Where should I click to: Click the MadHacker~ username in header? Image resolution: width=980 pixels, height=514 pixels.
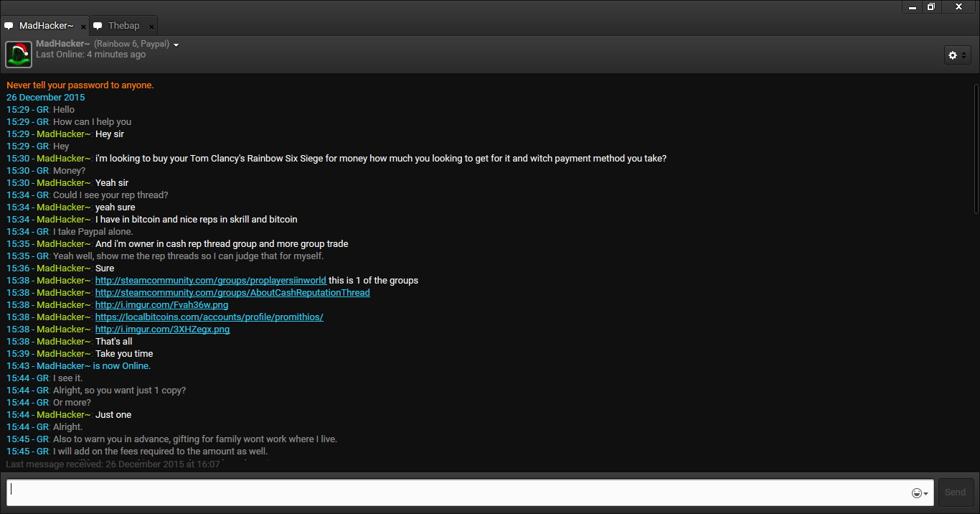63,44
